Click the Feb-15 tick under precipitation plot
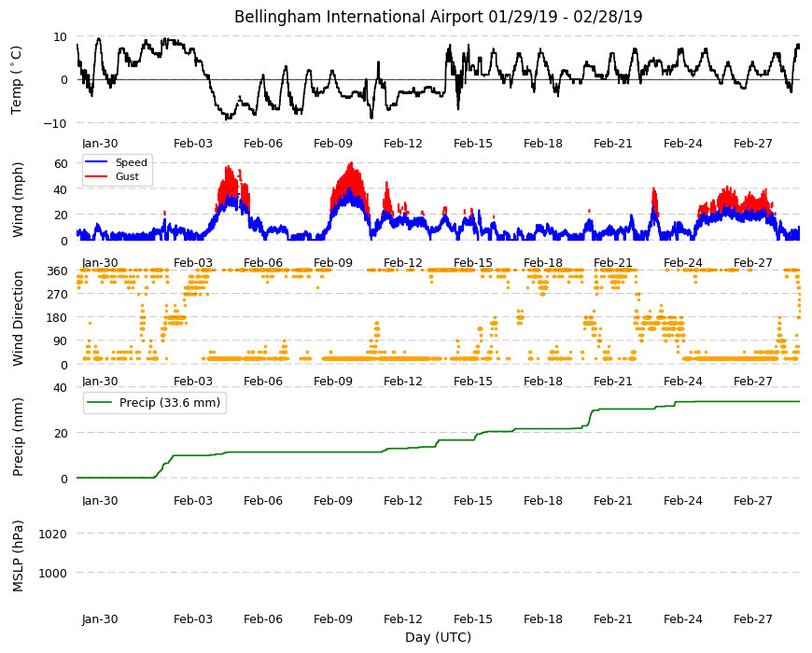The image size is (812, 653). [473, 500]
